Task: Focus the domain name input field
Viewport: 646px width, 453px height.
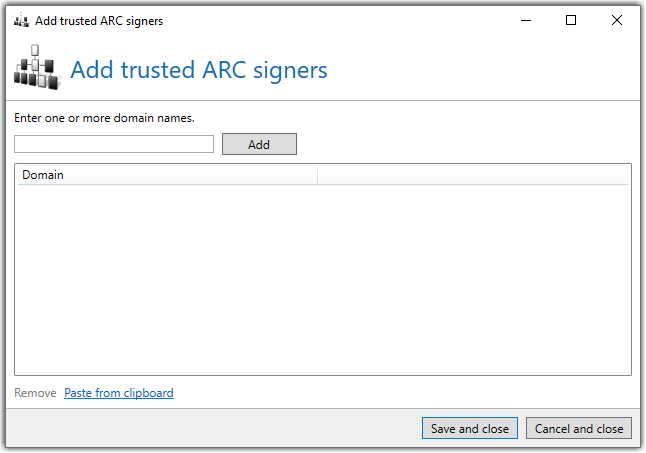Action: pos(114,144)
